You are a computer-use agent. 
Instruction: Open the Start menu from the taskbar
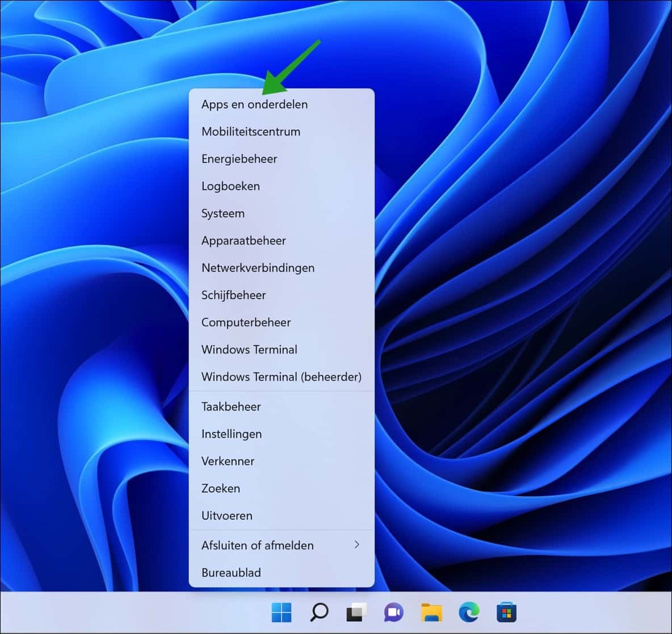[281, 612]
